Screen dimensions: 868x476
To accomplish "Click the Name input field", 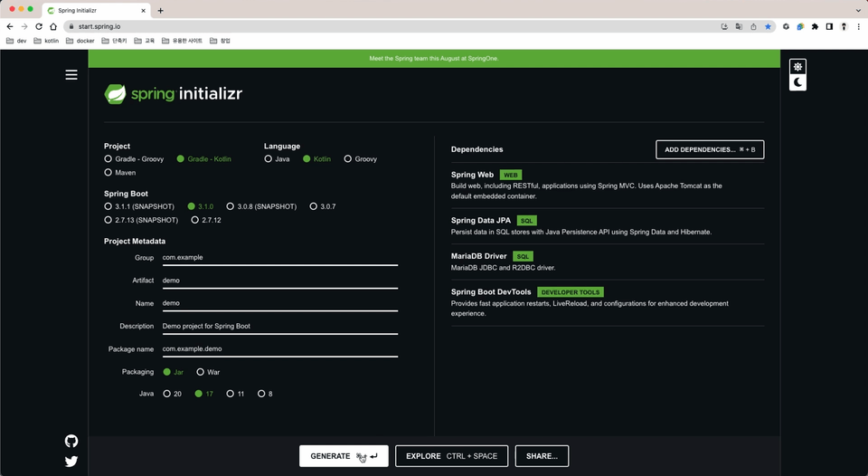I will tap(280, 303).
